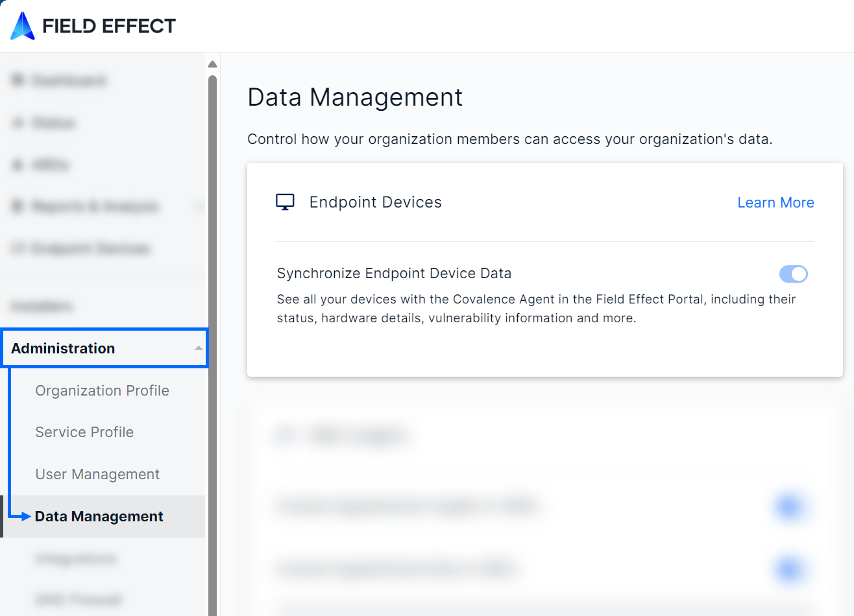Screen dimensions: 854x616
Task: Open User Management page
Action: tap(97, 475)
